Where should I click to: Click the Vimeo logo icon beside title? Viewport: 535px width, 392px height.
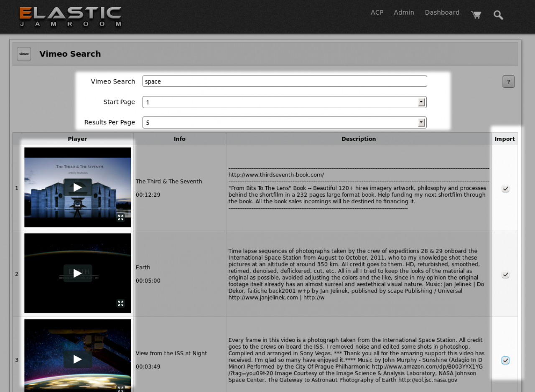[x=24, y=54]
